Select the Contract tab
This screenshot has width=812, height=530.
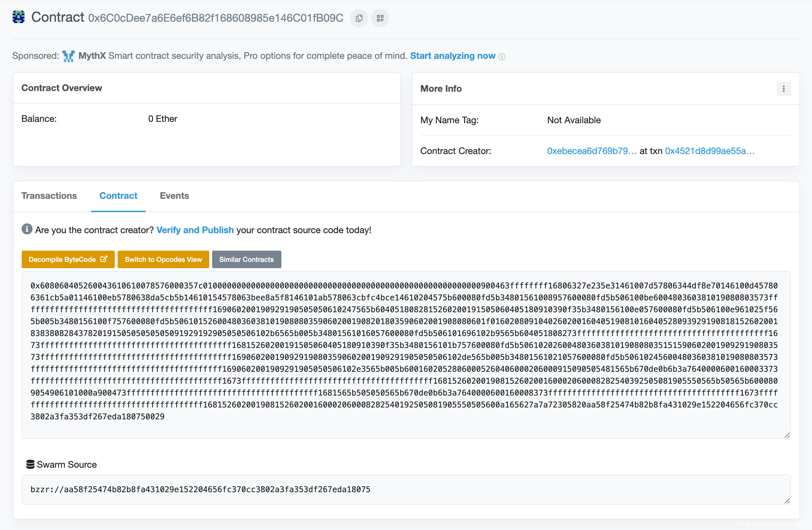[118, 196]
